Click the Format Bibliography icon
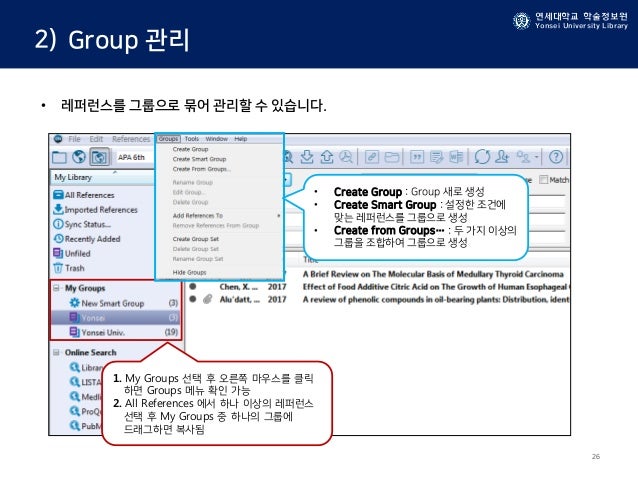This screenshot has width=638, height=479. coord(437,157)
